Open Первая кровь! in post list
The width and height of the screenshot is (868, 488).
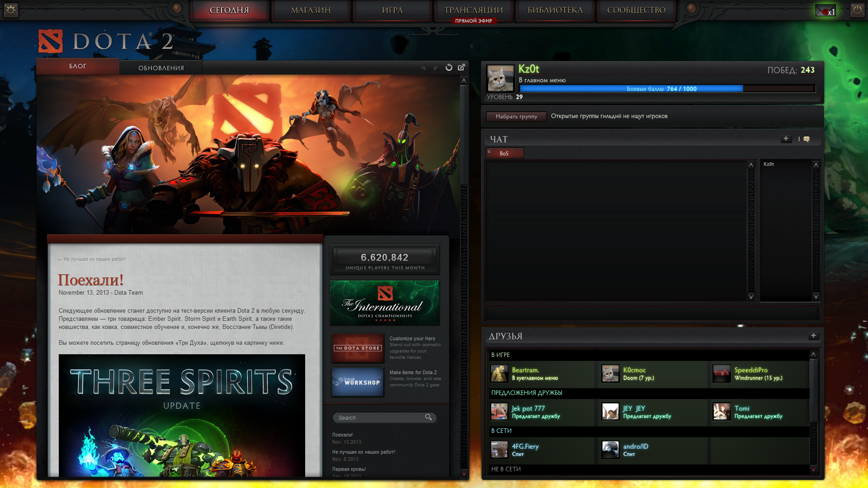click(x=349, y=469)
